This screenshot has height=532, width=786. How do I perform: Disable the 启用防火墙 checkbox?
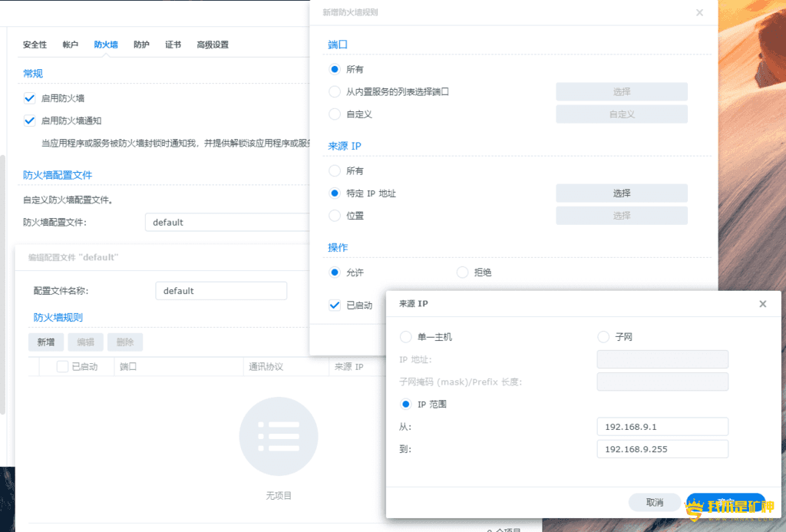pos(28,98)
